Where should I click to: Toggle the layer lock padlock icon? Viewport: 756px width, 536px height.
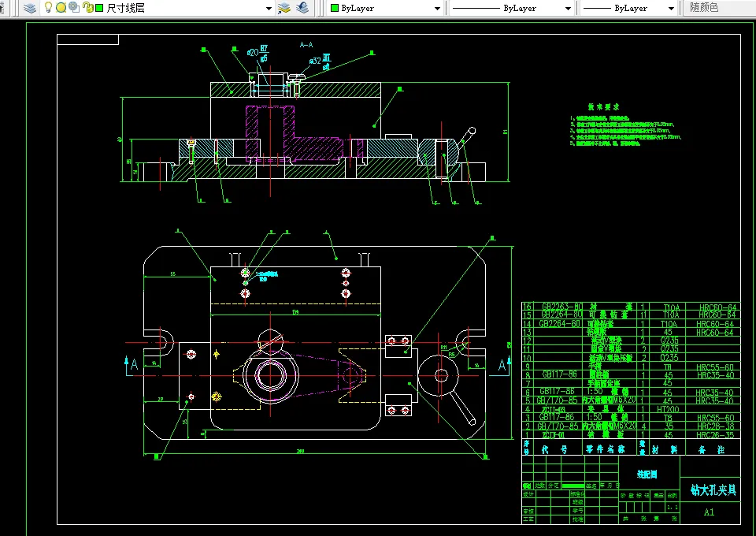click(87, 8)
